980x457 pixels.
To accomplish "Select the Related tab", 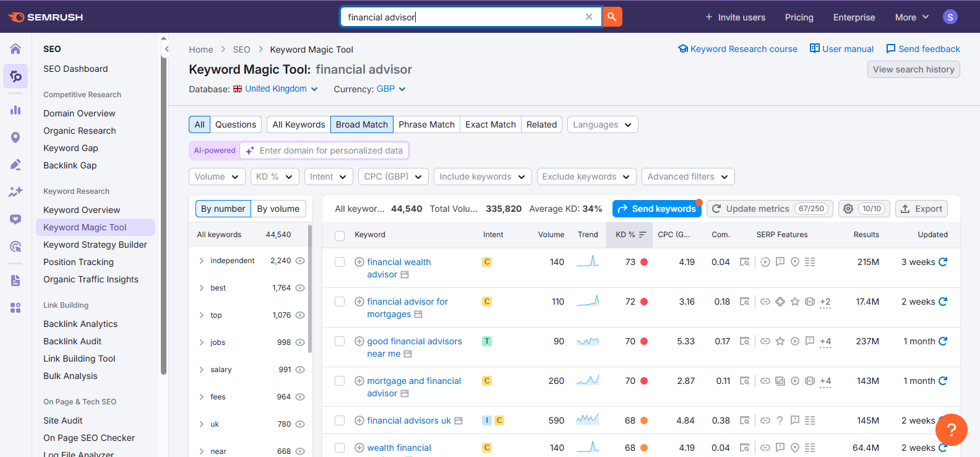I will point(541,124).
